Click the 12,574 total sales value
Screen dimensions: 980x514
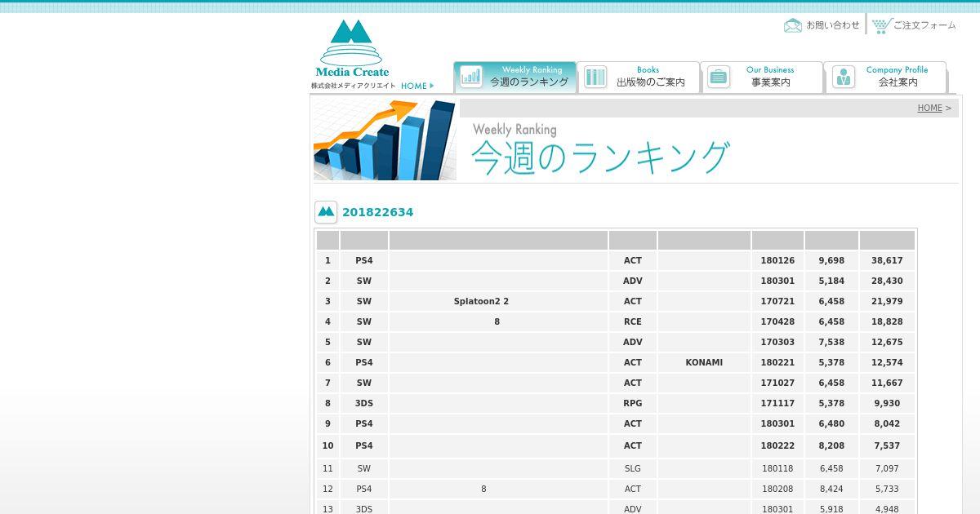(887, 362)
